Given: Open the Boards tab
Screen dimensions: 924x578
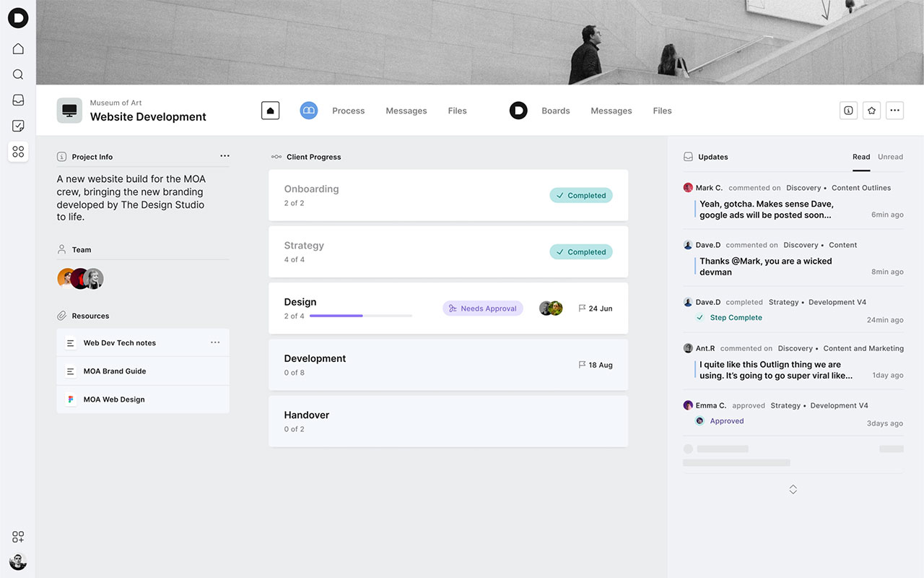Looking at the screenshot, I should tap(556, 111).
